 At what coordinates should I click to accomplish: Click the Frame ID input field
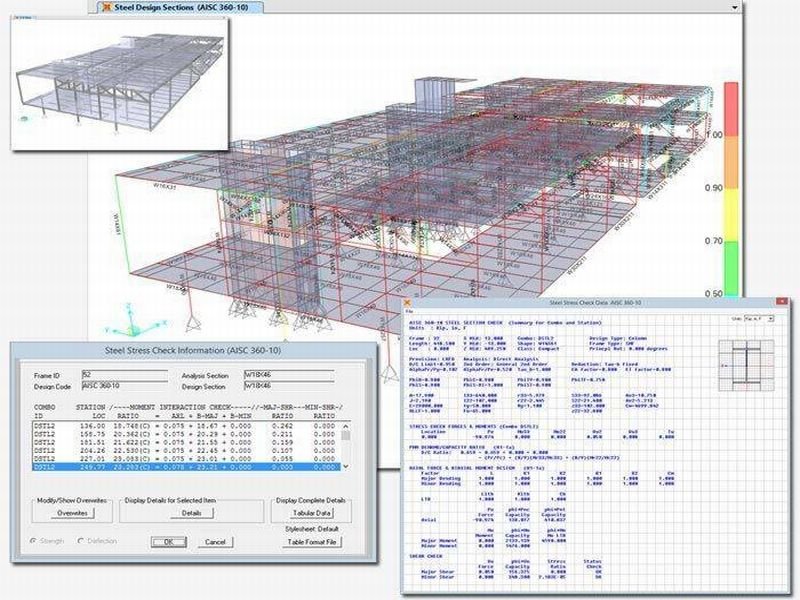point(125,375)
